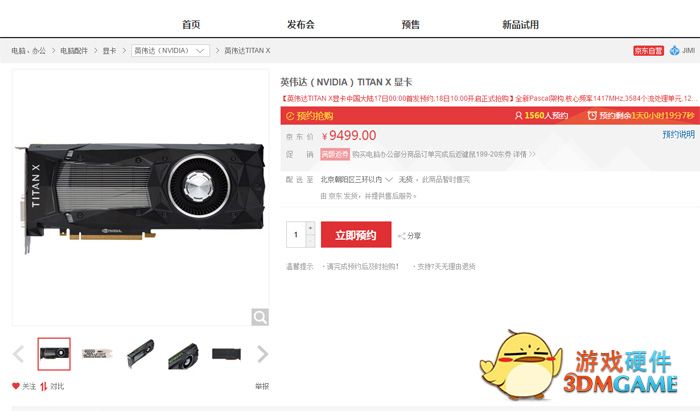Click the 立即预约 button
700x411 pixels.
(x=356, y=235)
